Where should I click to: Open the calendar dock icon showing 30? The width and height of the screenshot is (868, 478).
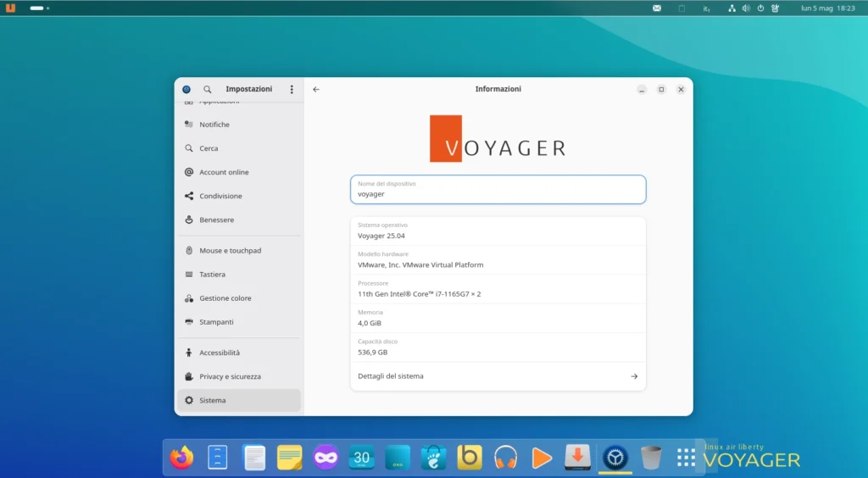[361, 458]
